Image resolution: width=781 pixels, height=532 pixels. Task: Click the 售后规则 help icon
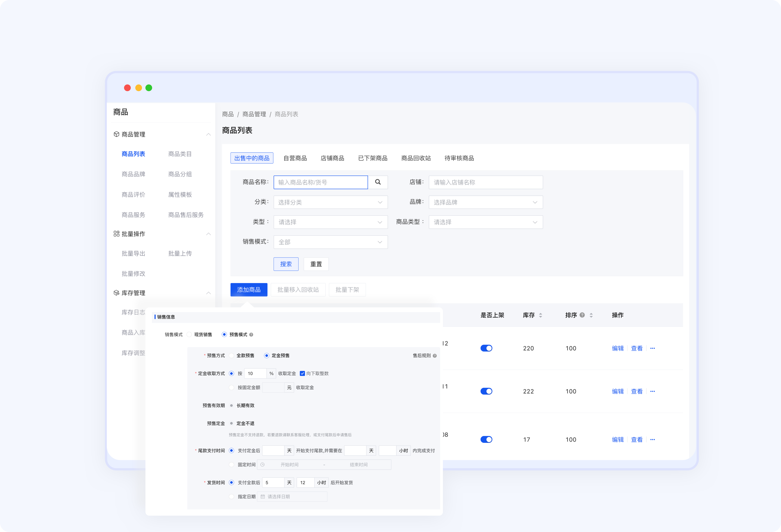click(435, 356)
